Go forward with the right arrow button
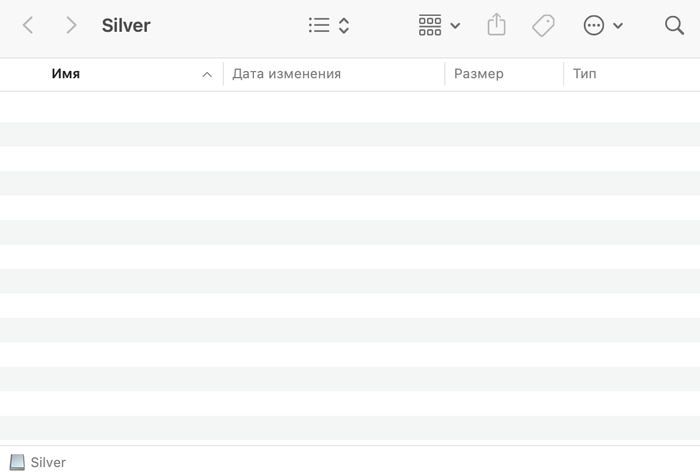This screenshot has width=700, height=472. click(71, 26)
